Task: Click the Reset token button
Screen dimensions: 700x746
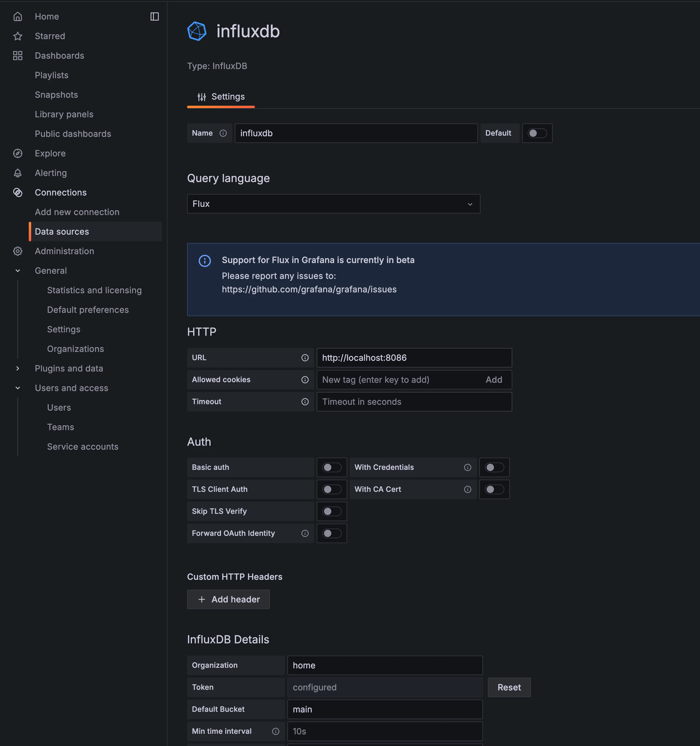Action: click(x=509, y=687)
